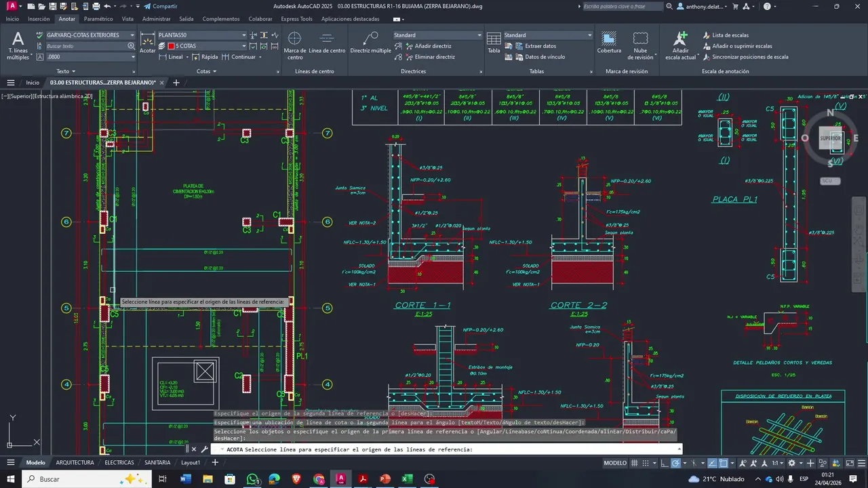Click the customization hamburger icon in status bar
Screen dimensions: 868x488
861,463
